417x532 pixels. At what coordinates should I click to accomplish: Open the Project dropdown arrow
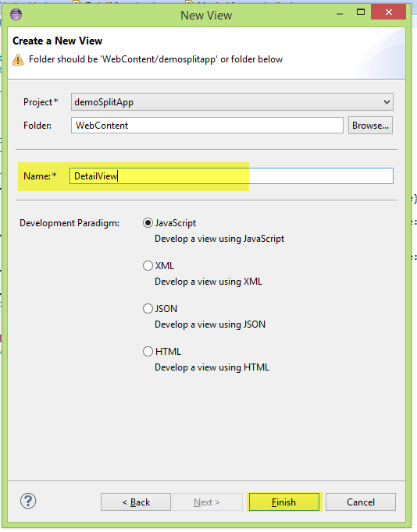point(387,102)
